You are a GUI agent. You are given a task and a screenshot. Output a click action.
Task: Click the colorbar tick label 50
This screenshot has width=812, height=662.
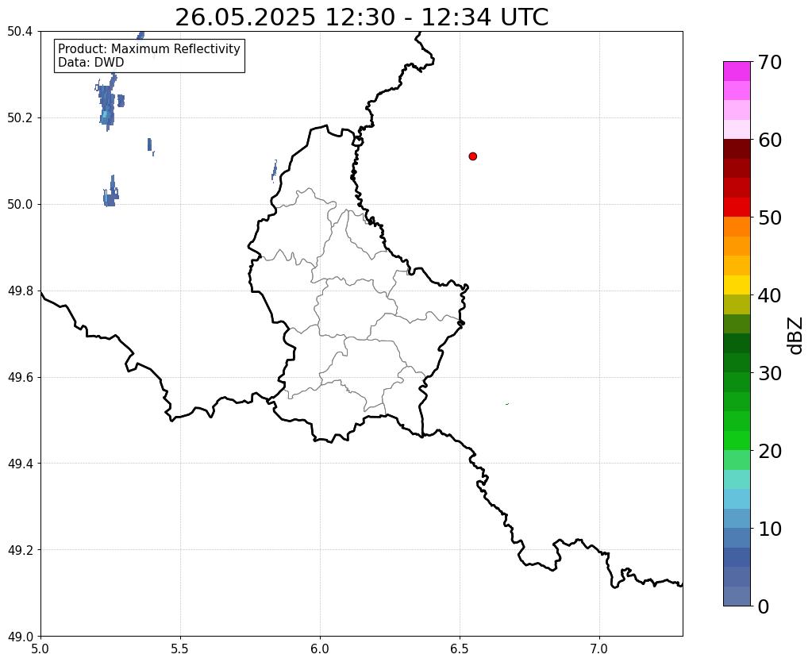coord(770,217)
